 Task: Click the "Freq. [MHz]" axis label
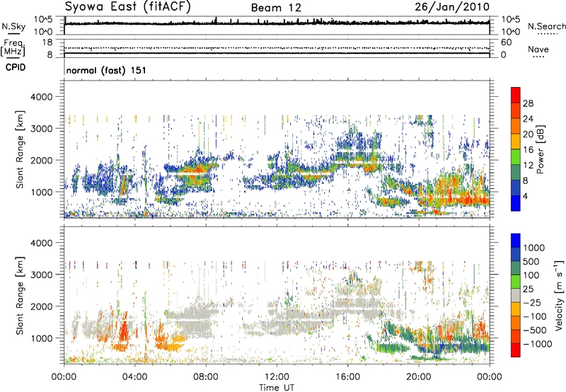pyautogui.click(x=13, y=48)
